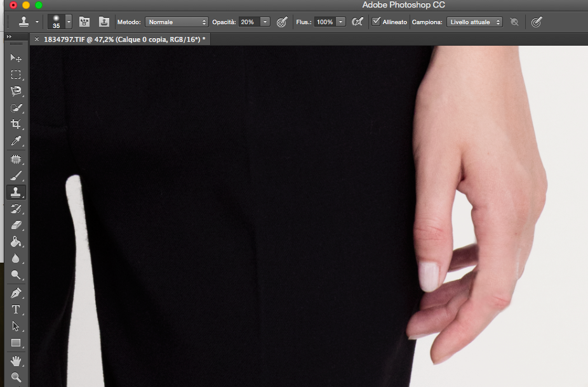The width and height of the screenshot is (588, 387).
Task: Close the 1834797.TIF document tab
Action: (x=37, y=39)
